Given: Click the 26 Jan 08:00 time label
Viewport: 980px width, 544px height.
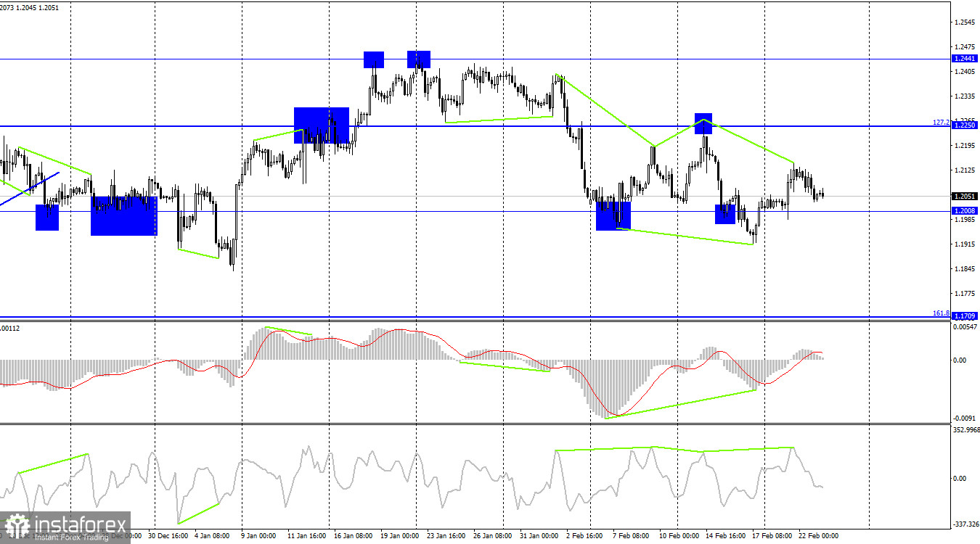Looking at the screenshot, I should pyautogui.click(x=492, y=536).
